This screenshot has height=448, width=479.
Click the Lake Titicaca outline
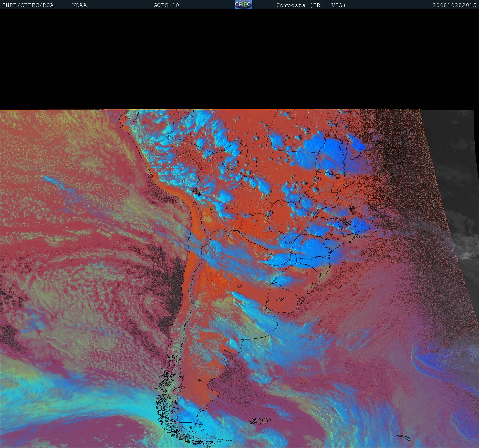coord(195,191)
